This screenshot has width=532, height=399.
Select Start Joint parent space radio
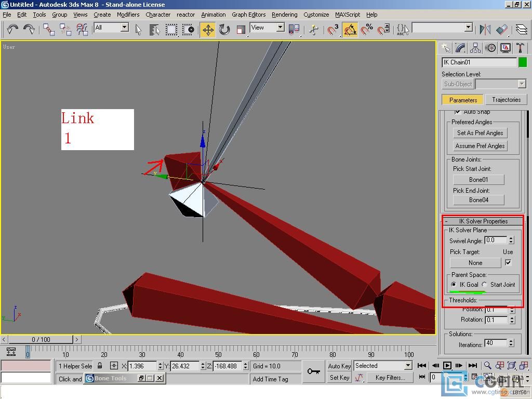pos(484,284)
